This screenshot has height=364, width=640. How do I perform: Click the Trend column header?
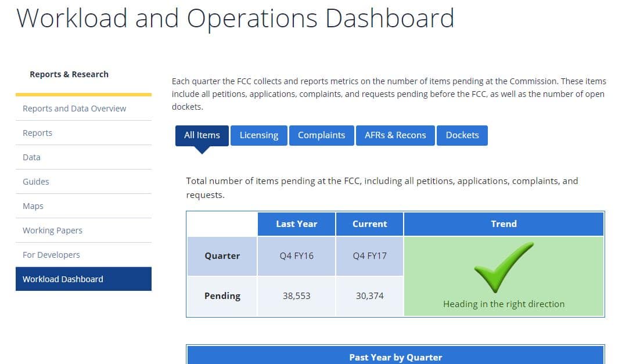coord(504,224)
